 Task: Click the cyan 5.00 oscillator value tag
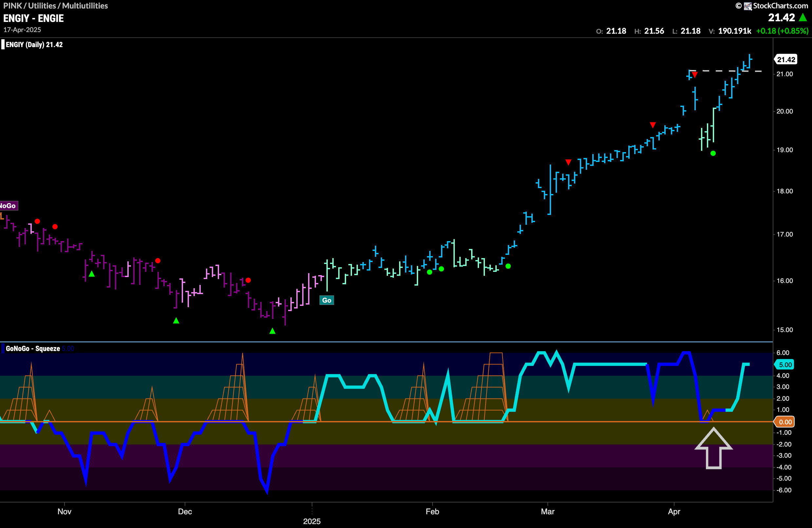click(784, 365)
